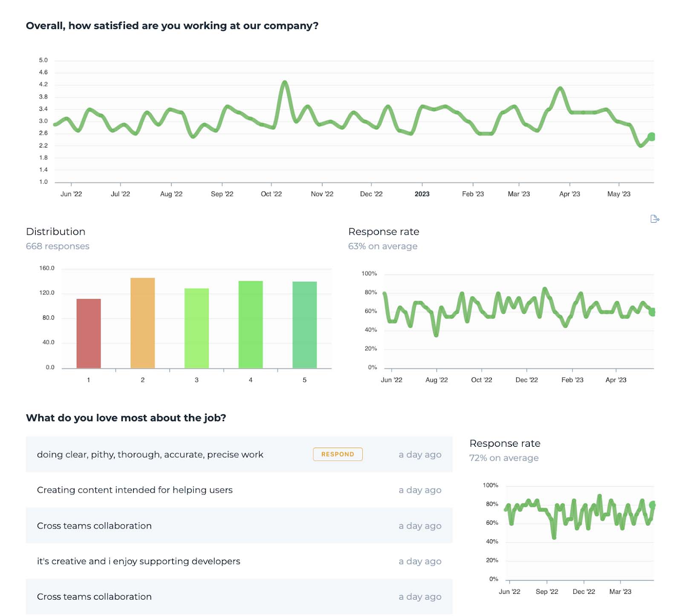Select the red bar for rating 1
The height and width of the screenshot is (616, 682).
[89, 333]
